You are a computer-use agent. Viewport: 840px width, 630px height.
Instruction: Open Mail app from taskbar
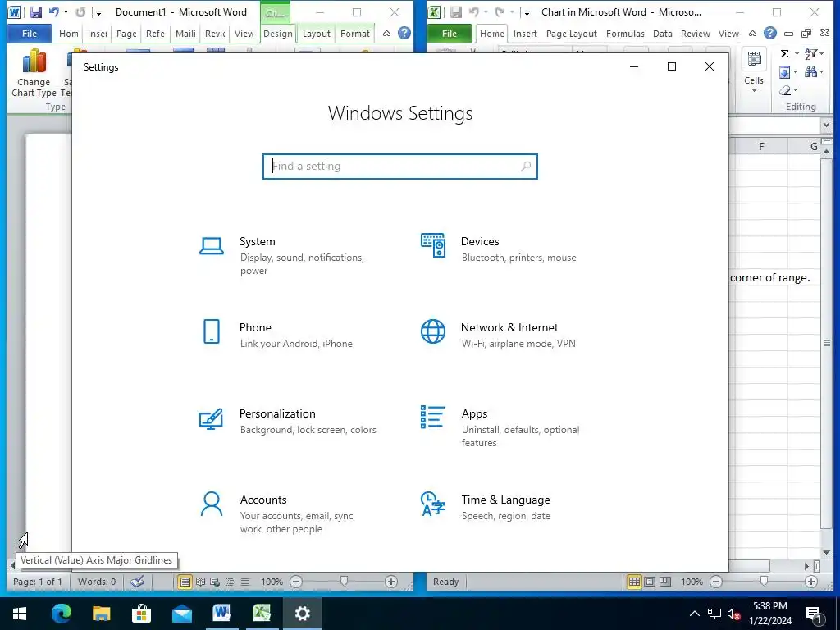pos(181,614)
